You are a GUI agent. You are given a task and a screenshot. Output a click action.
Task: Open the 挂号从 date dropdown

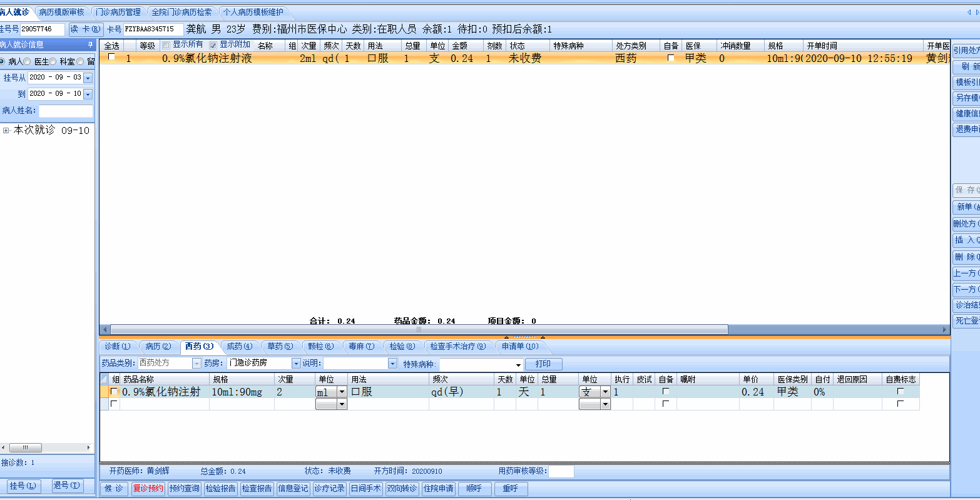(x=88, y=78)
